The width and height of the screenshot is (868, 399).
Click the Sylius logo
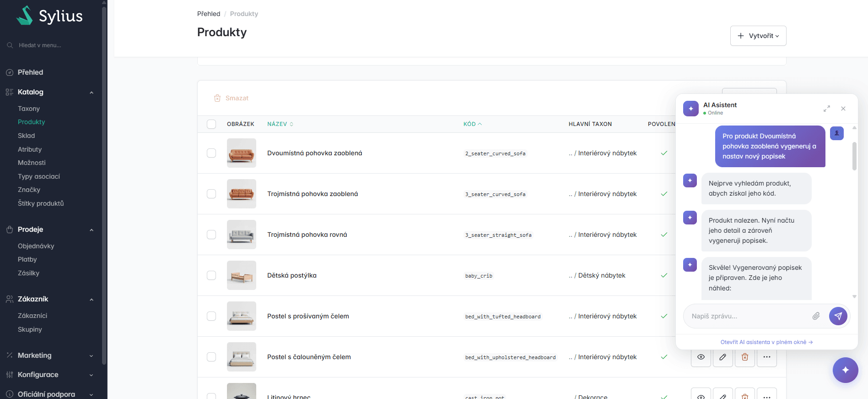[50, 16]
